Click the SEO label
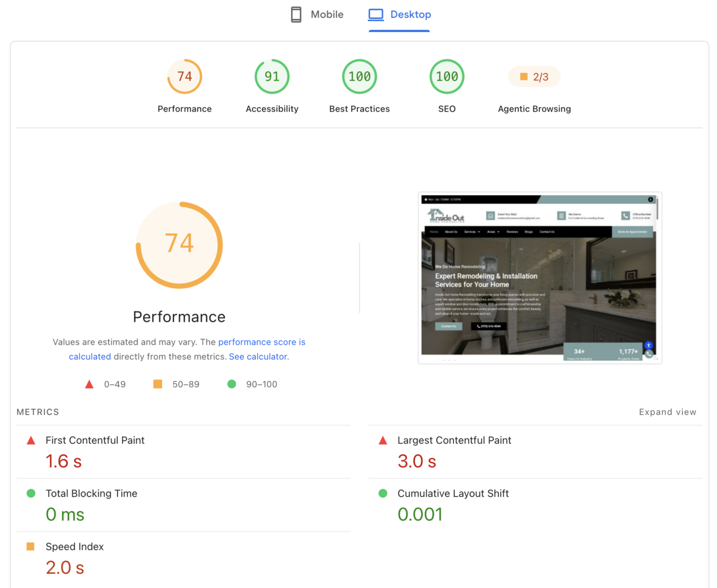 coord(447,109)
